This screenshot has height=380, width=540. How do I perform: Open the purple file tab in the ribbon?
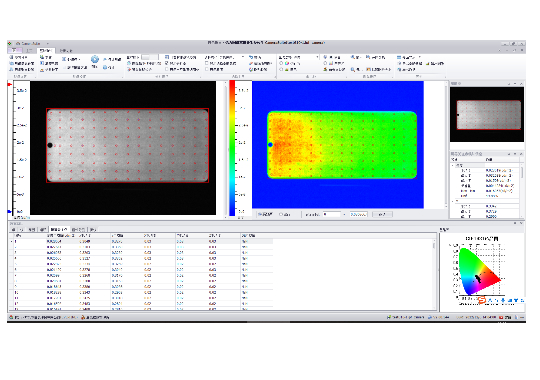click(14, 50)
